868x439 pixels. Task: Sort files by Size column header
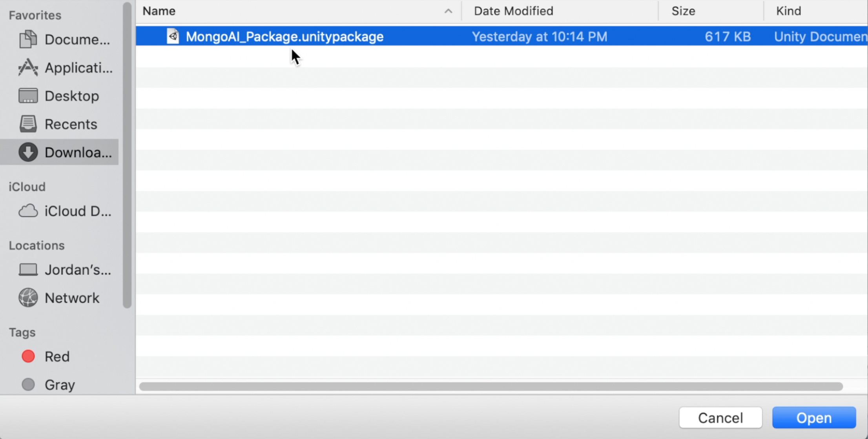[x=683, y=11]
